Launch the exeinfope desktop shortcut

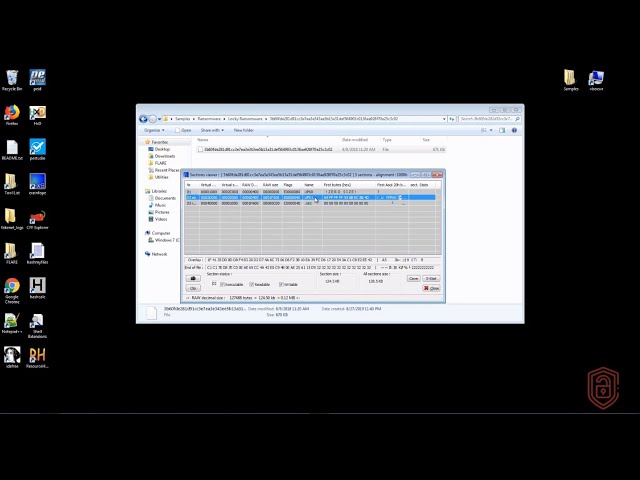pos(37,184)
